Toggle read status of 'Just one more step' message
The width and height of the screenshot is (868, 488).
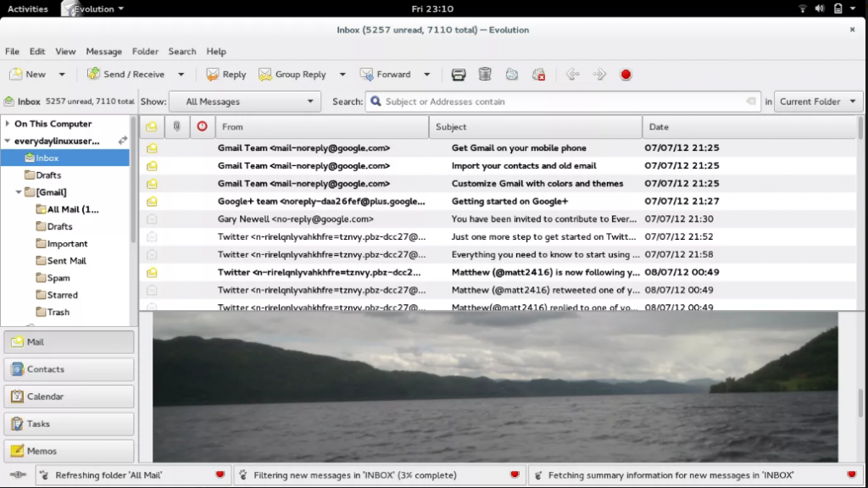[x=152, y=237]
